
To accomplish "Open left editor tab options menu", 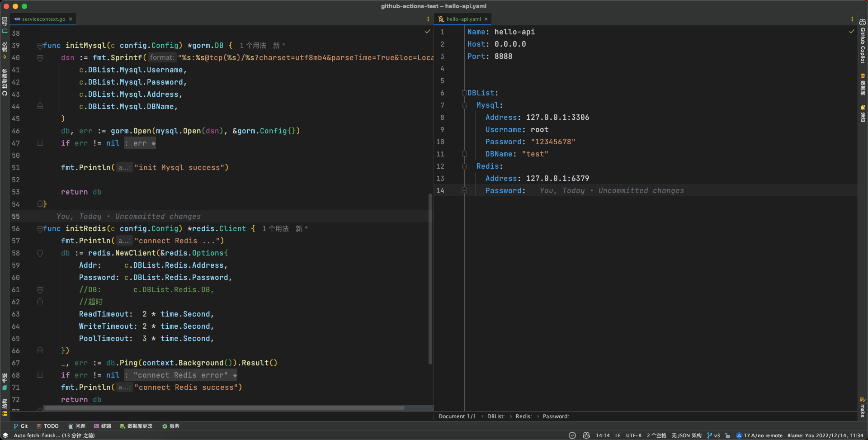I will click(x=428, y=19).
